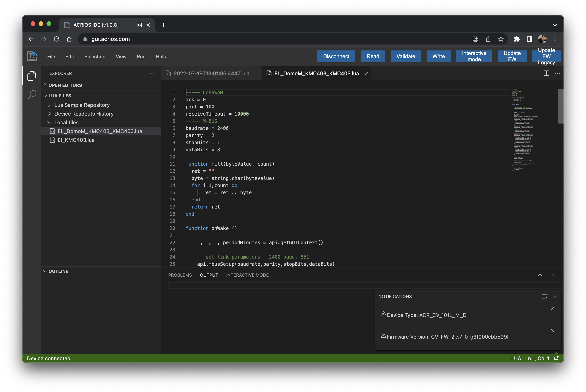Viewport: 586px width, 392px height.
Task: Dismiss the Device Type notification
Action: pos(552,309)
